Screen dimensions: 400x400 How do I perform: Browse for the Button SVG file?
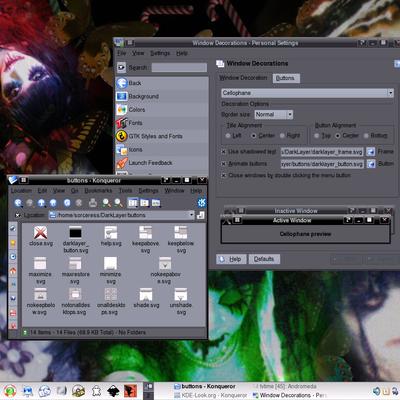[x=371, y=164]
